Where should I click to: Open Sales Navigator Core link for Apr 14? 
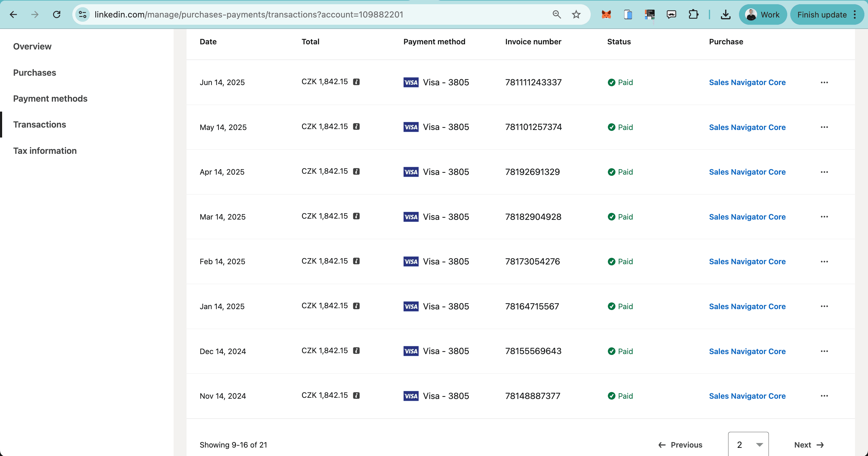pos(747,172)
